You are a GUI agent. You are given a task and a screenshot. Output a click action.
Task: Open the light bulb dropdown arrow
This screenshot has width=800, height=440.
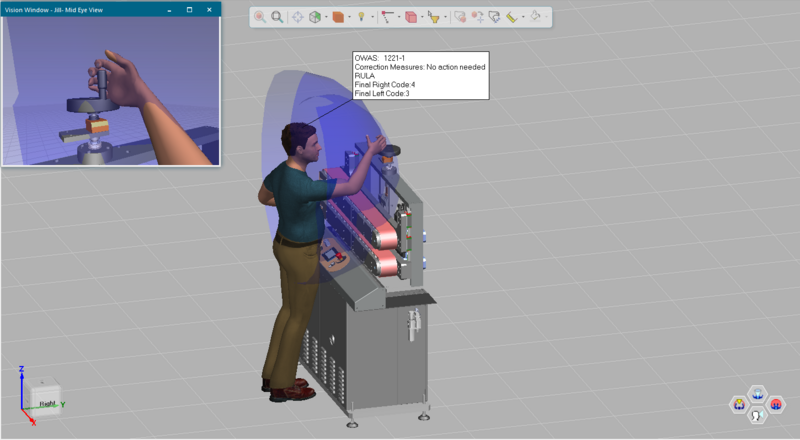point(372,17)
